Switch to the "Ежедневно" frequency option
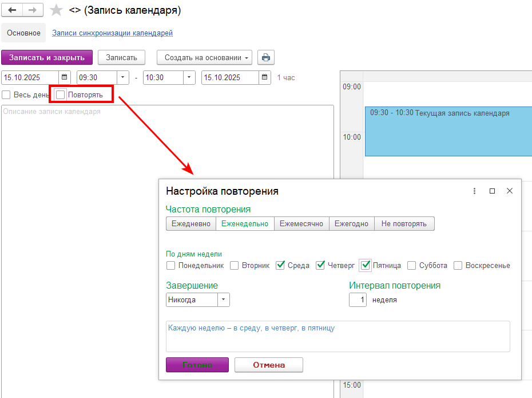Screen dimensions: 532x398 tap(190, 223)
